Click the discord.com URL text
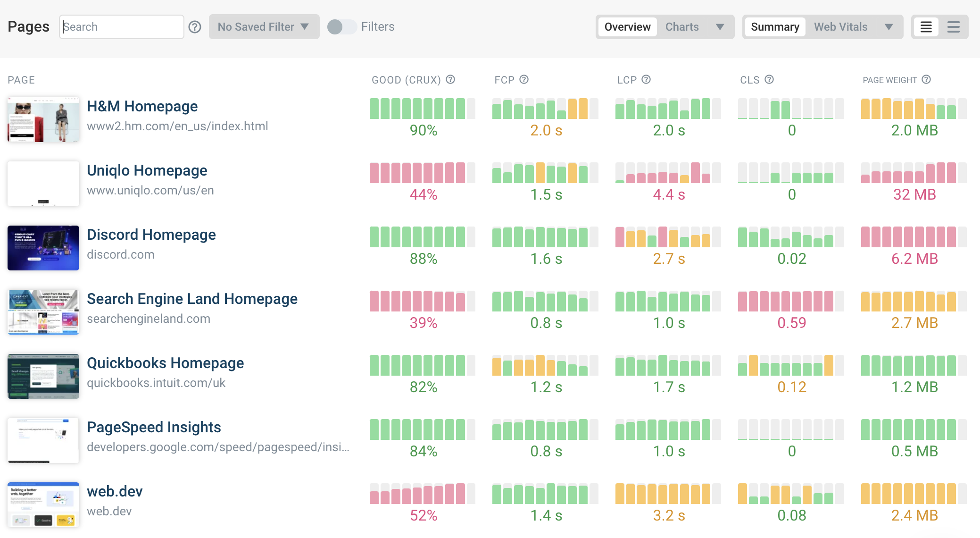The height and width of the screenshot is (538, 980). tap(120, 254)
